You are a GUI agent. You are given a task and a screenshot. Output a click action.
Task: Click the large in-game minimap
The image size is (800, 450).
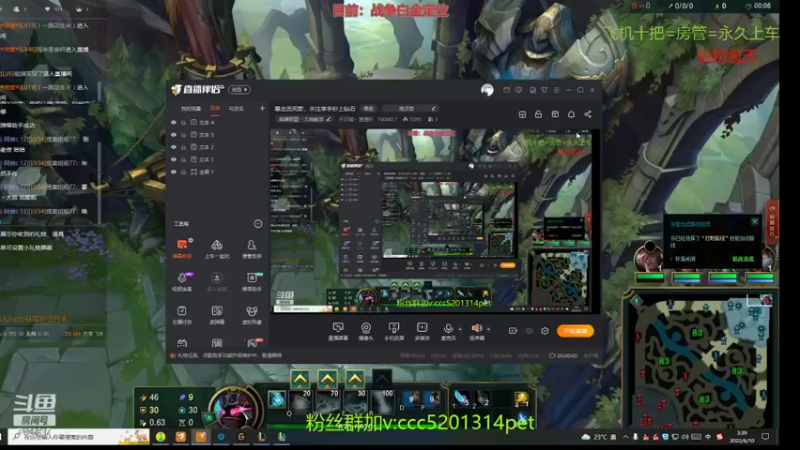point(701,362)
